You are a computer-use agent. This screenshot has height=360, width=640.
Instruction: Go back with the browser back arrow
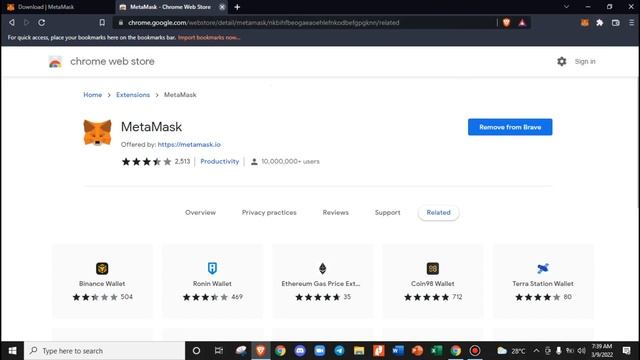(12, 22)
